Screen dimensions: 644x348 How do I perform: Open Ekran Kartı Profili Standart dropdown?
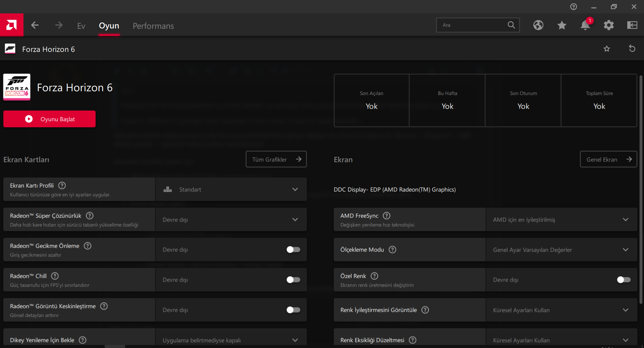point(231,189)
